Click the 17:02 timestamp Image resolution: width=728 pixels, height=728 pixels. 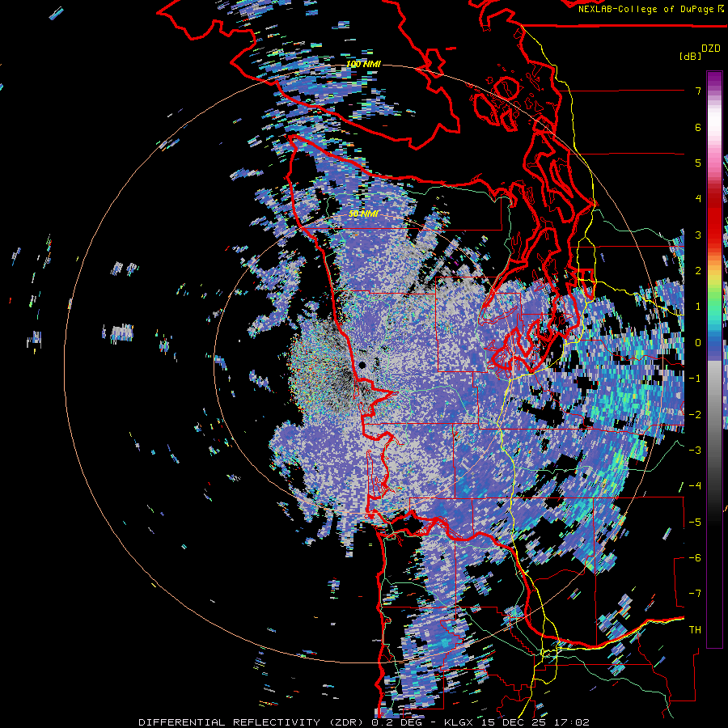point(575,722)
